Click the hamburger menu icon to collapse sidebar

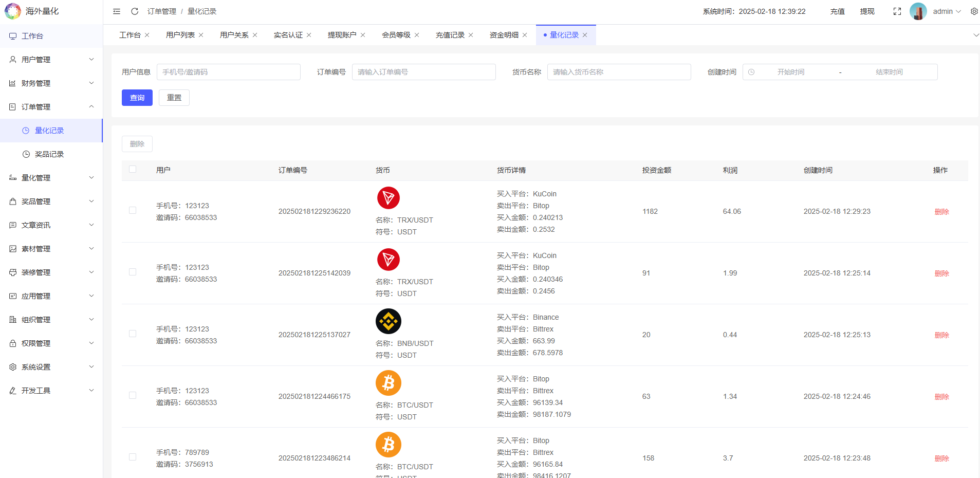pos(116,11)
